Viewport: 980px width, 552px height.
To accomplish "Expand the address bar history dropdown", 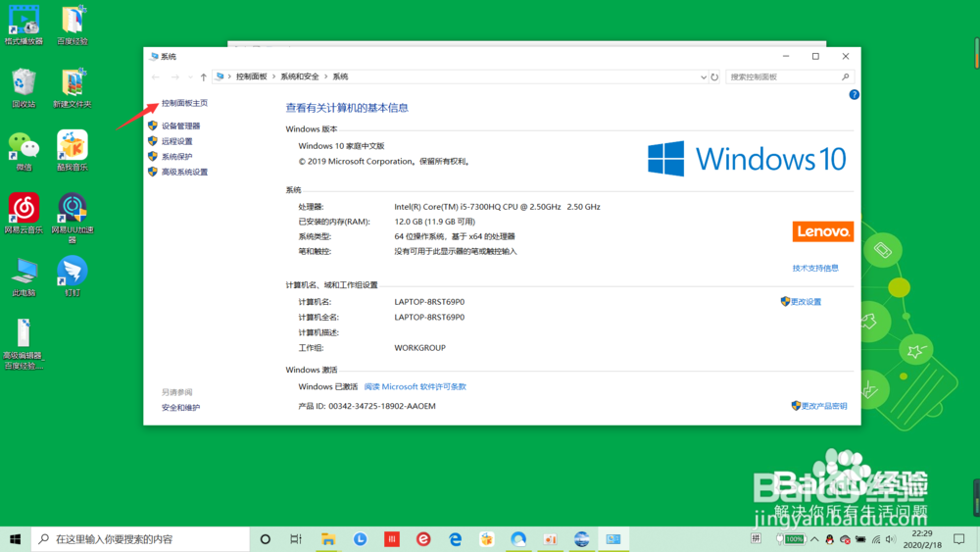I will (x=703, y=76).
